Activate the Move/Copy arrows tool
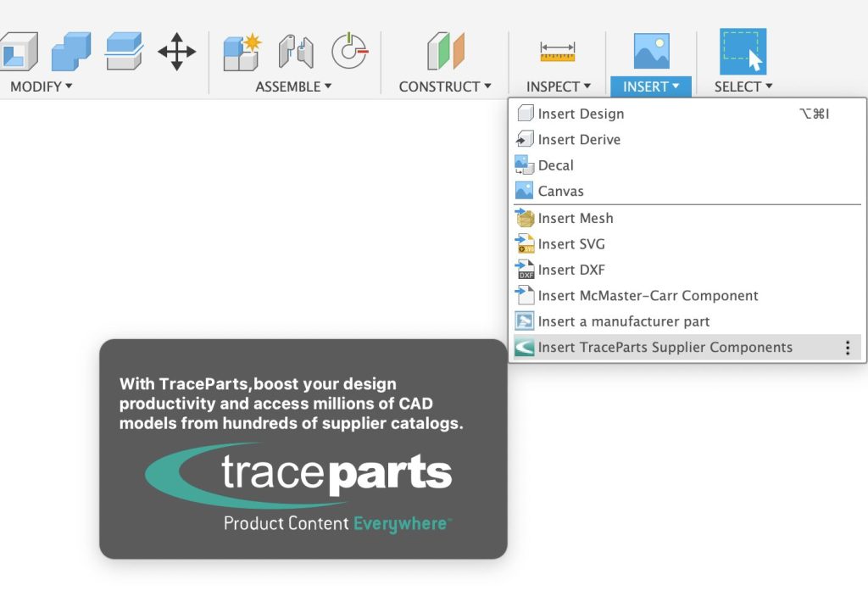Screen dimensions: 868x591 [176, 52]
